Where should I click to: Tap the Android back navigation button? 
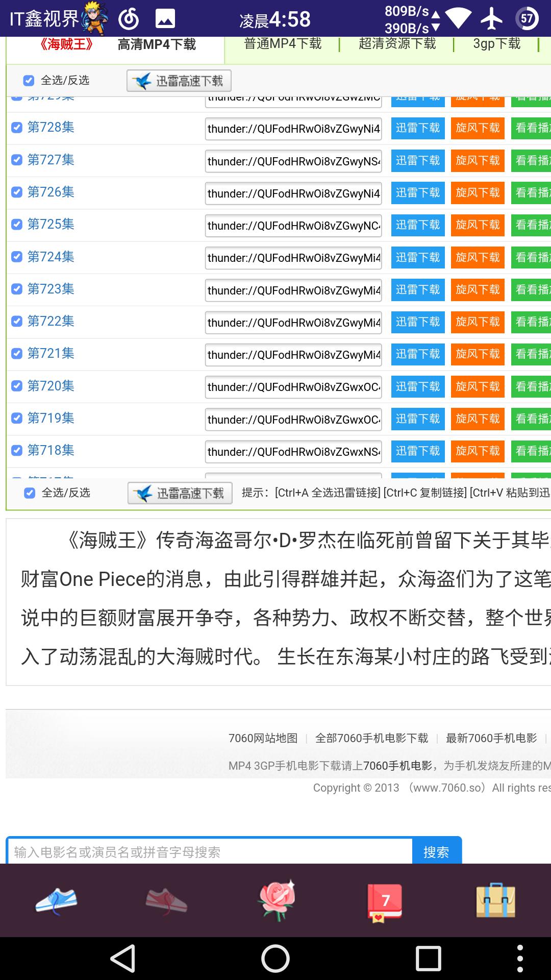point(123,958)
